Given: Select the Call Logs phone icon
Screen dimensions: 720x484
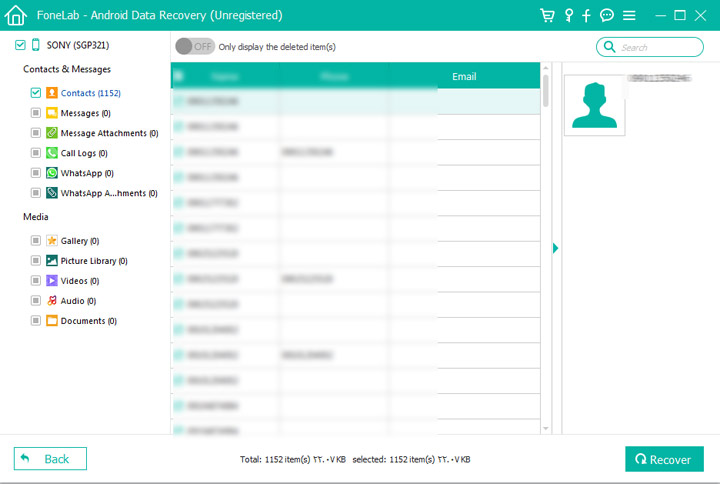Looking at the screenshot, I should [52, 153].
